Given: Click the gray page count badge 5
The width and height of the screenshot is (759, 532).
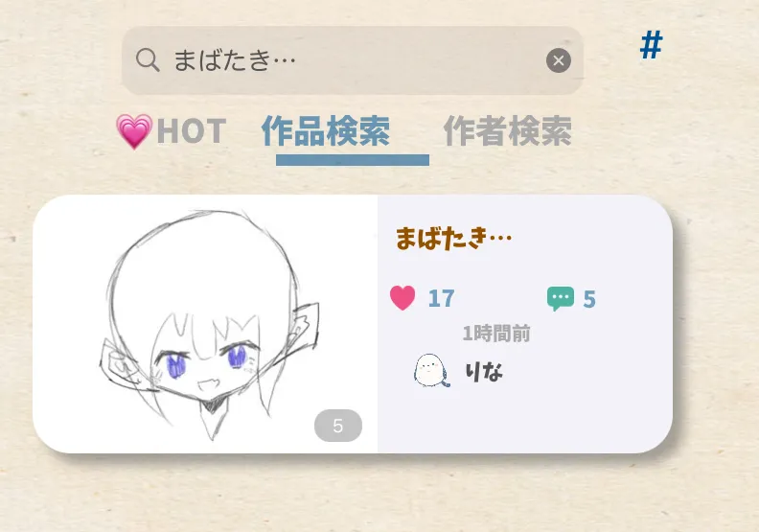Looking at the screenshot, I should click(x=338, y=426).
